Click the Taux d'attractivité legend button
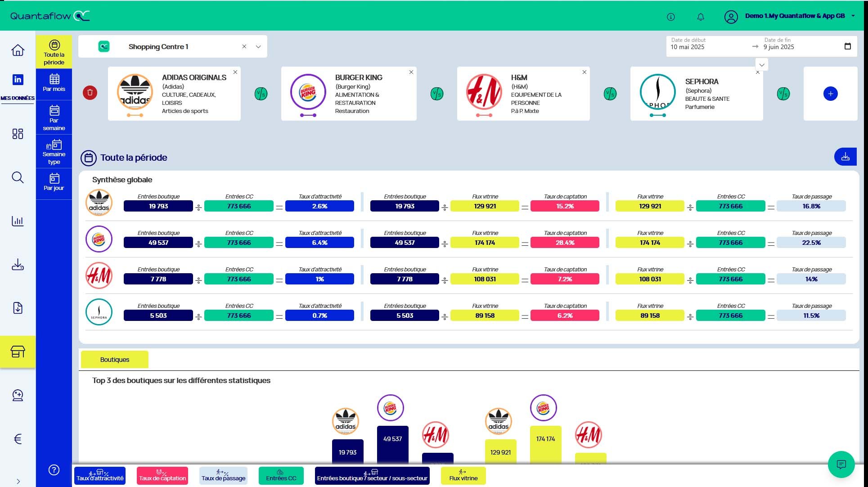 tap(100, 476)
